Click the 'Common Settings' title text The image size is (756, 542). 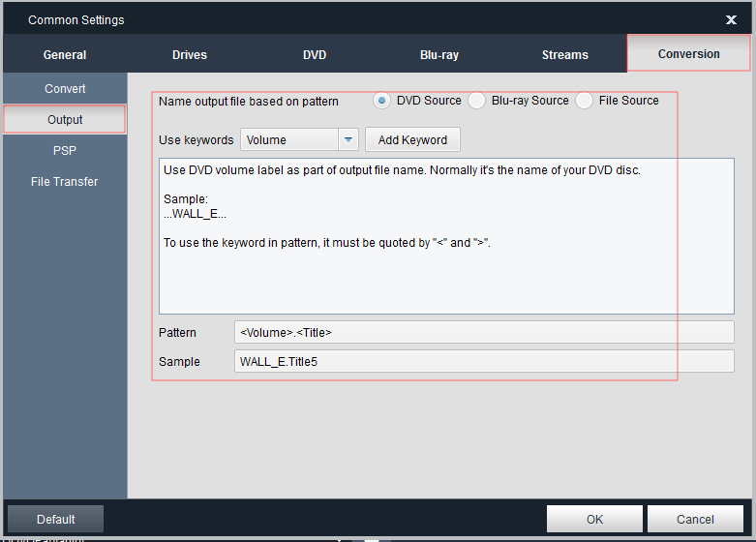76,19
